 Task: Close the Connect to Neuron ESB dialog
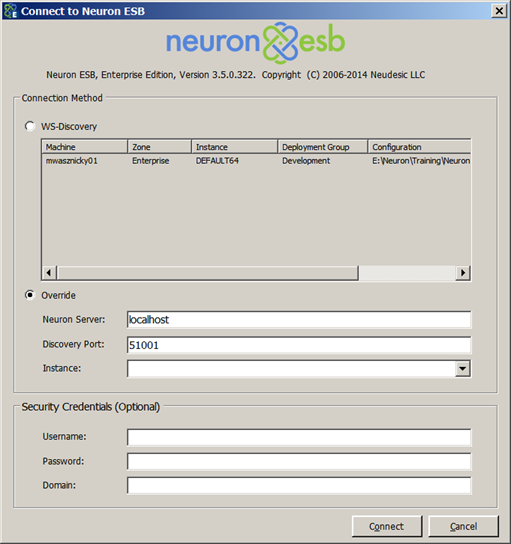499,11
